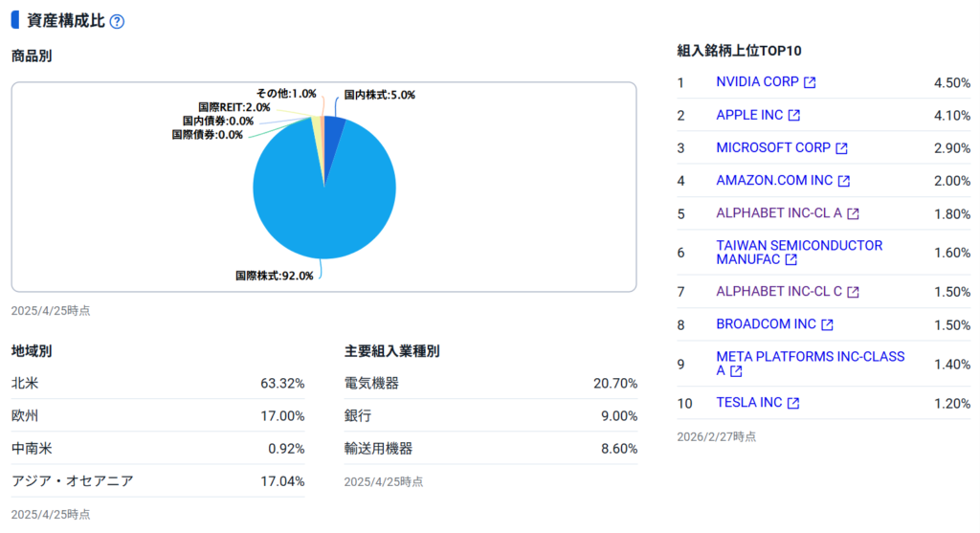
Task: Click external-link icon next to NVIDIA CORP
Action: (810, 83)
